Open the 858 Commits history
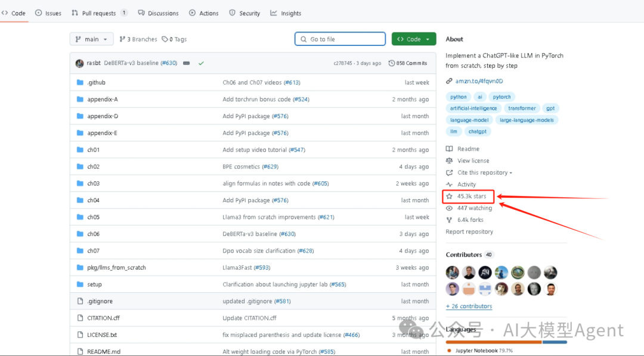This screenshot has height=356, width=644. click(408, 63)
